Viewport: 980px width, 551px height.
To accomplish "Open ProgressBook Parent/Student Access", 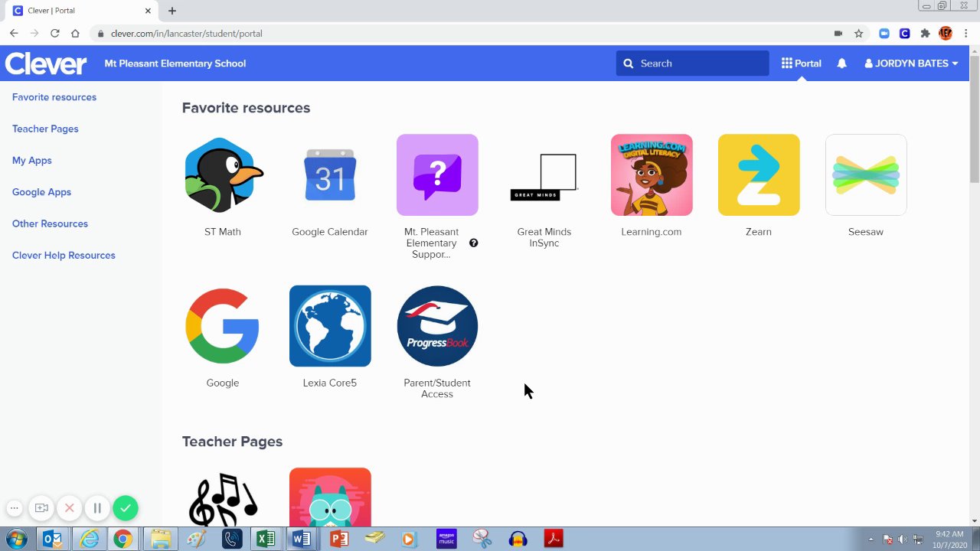I will pos(437,326).
